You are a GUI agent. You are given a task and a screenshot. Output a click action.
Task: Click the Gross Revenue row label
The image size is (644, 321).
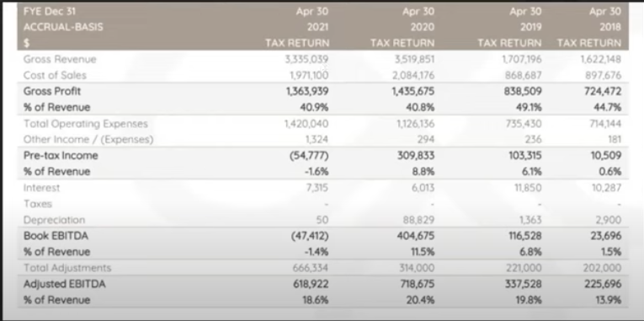click(x=60, y=59)
